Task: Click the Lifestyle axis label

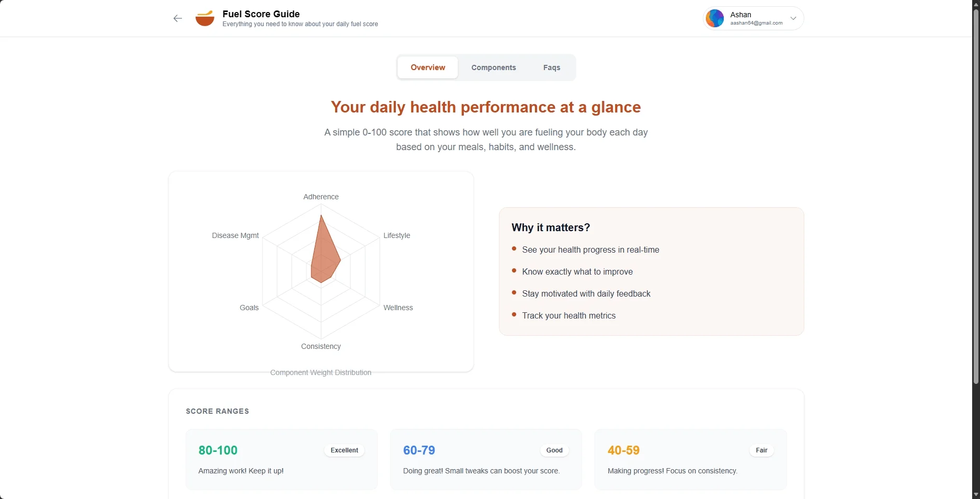Action: 396,235
